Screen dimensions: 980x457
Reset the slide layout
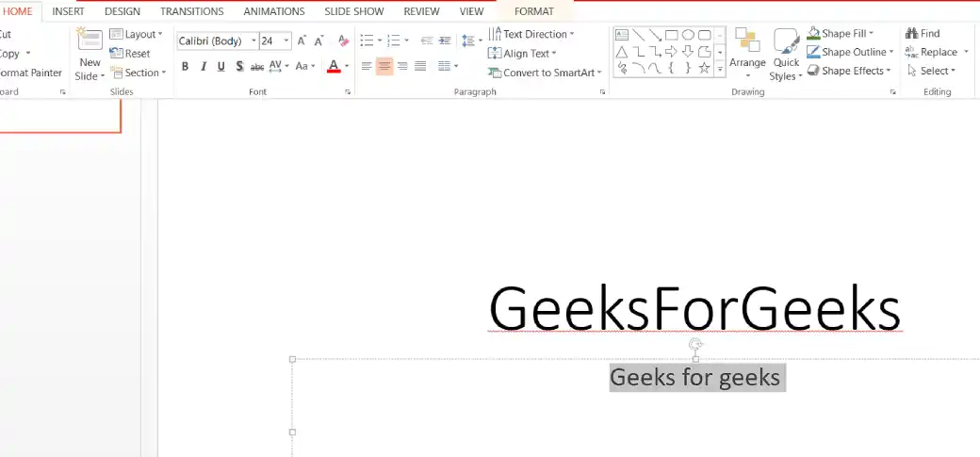(130, 54)
